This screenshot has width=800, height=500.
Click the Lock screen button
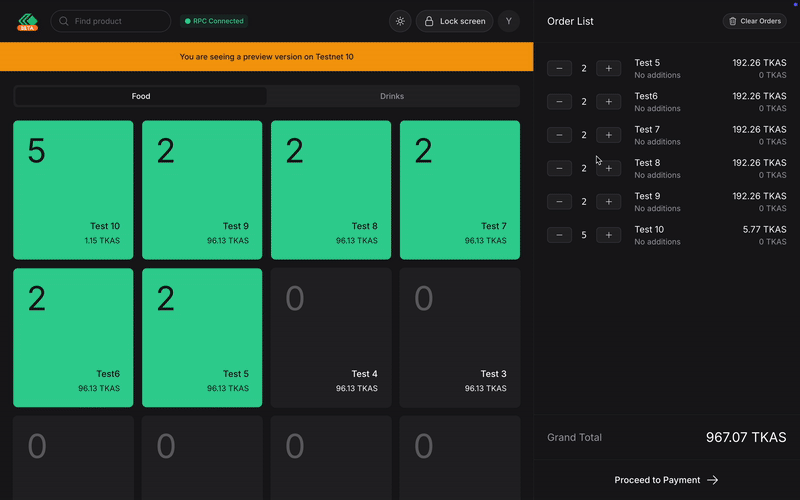click(x=453, y=21)
